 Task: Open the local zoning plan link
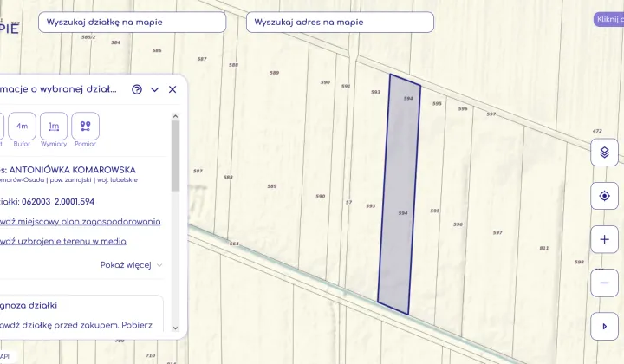pyautogui.click(x=81, y=222)
